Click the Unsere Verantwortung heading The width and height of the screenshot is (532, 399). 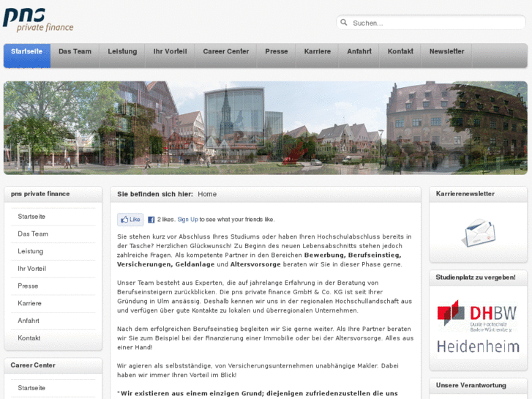click(471, 385)
